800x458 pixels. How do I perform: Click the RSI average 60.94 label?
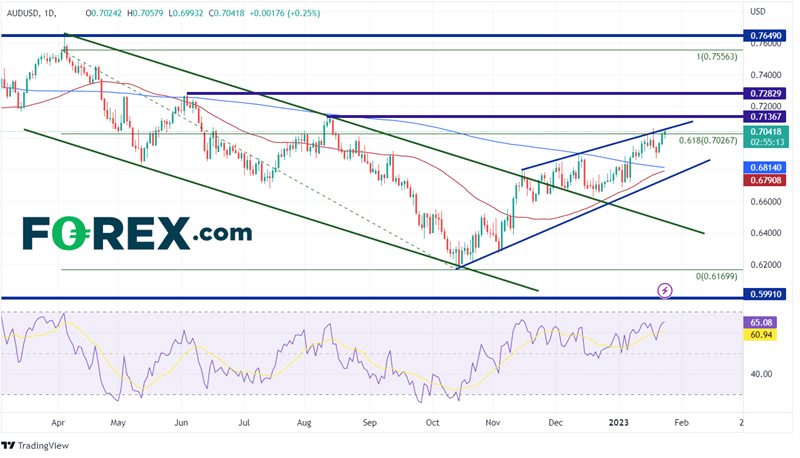pyautogui.click(x=760, y=335)
